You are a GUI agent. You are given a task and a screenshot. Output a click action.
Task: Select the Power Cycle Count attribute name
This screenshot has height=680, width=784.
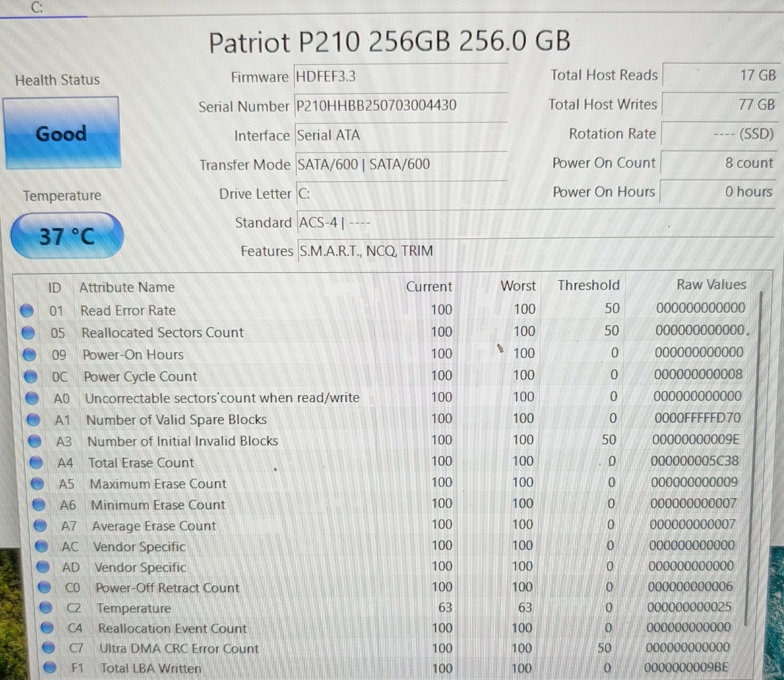(140, 377)
